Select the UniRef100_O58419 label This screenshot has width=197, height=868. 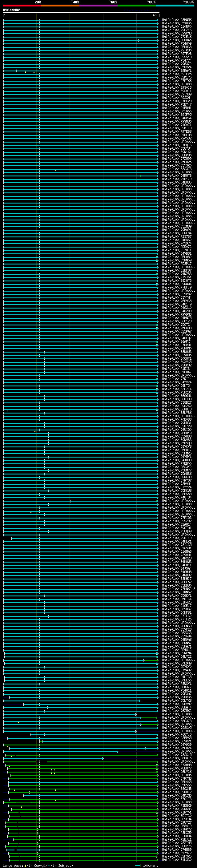click(x=177, y=826)
